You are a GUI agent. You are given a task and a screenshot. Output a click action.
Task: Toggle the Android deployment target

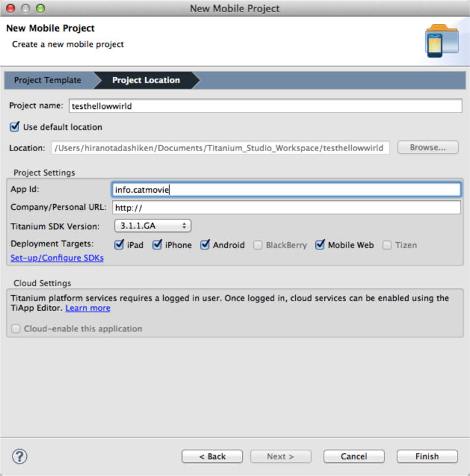tap(205, 245)
